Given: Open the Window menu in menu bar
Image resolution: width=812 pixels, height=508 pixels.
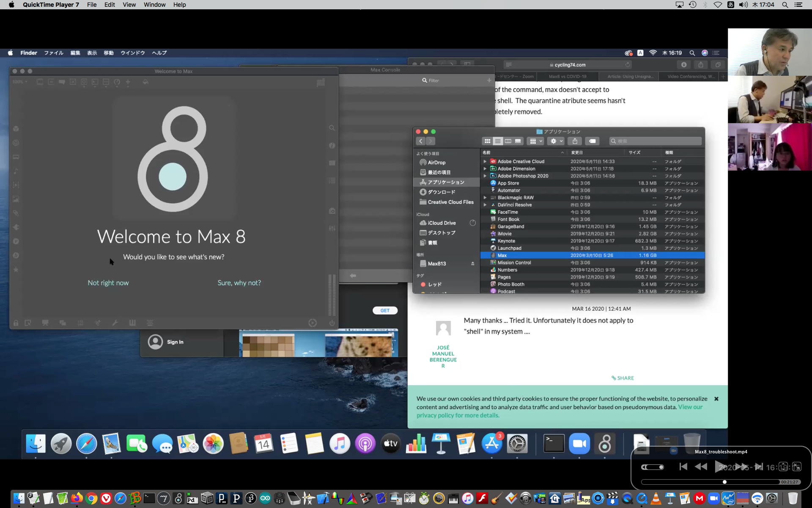Looking at the screenshot, I should pyautogui.click(x=154, y=5).
